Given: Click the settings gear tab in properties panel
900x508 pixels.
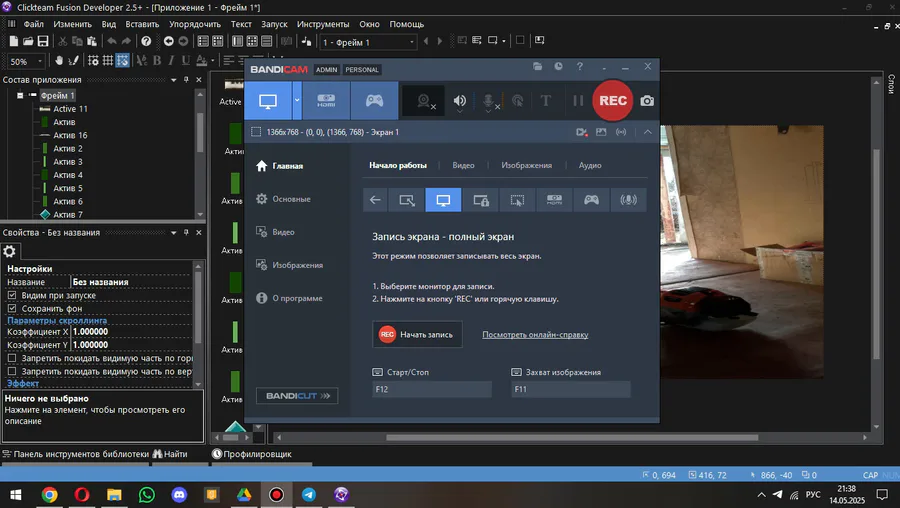Looking at the screenshot, I should 9,251.
